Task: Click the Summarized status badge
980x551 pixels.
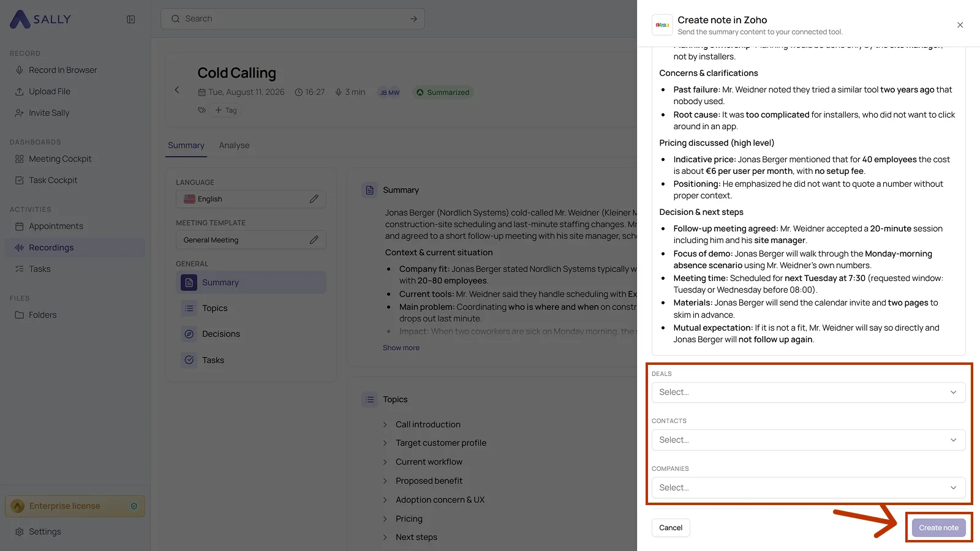Action: 443,92
